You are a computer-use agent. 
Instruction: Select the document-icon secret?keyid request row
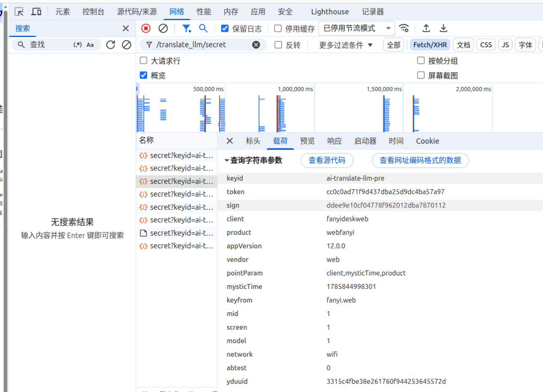(x=177, y=233)
